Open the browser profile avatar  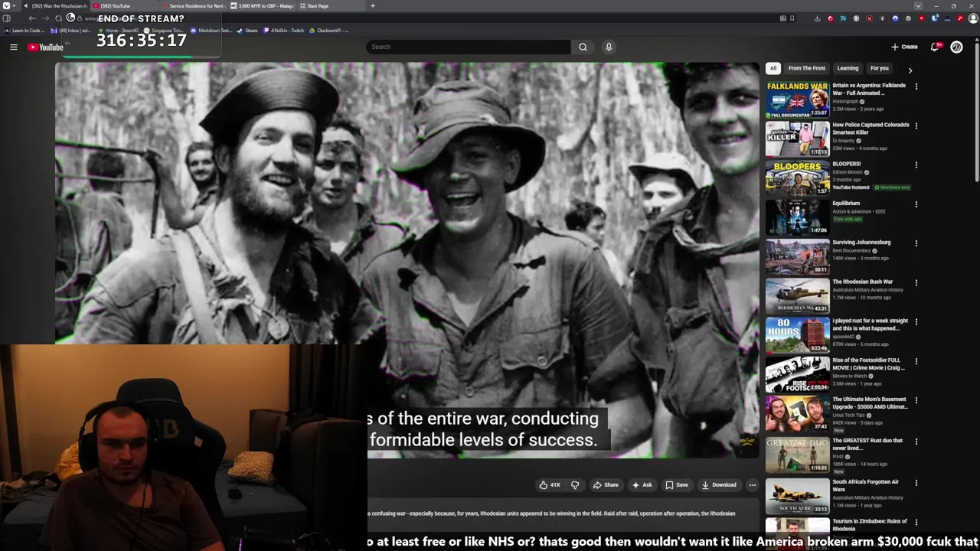pos(973,18)
